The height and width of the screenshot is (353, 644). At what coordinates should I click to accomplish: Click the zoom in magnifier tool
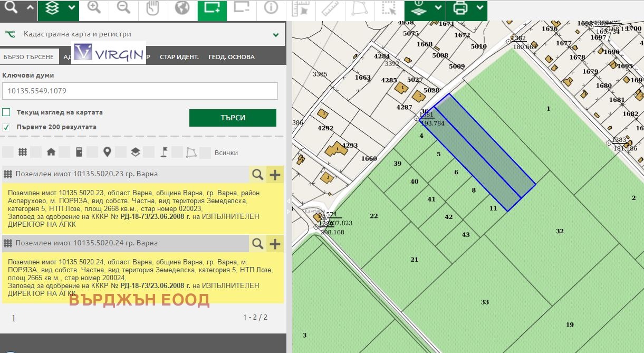click(x=94, y=9)
